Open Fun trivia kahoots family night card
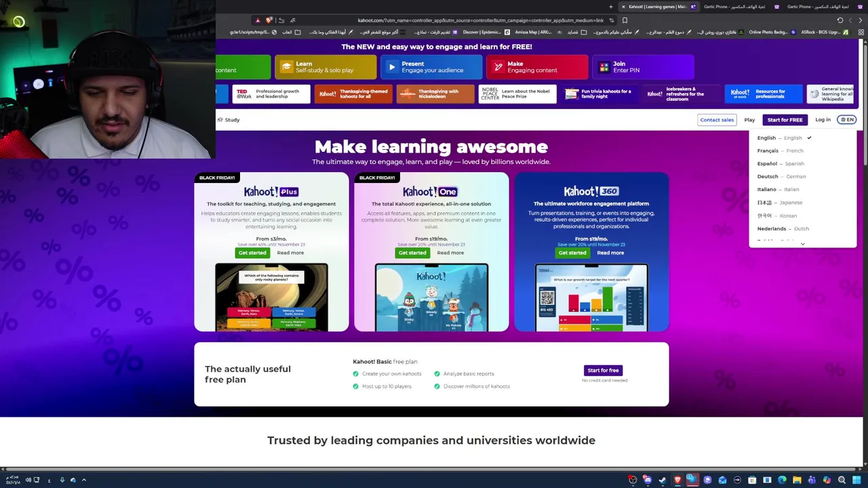 click(x=599, y=94)
